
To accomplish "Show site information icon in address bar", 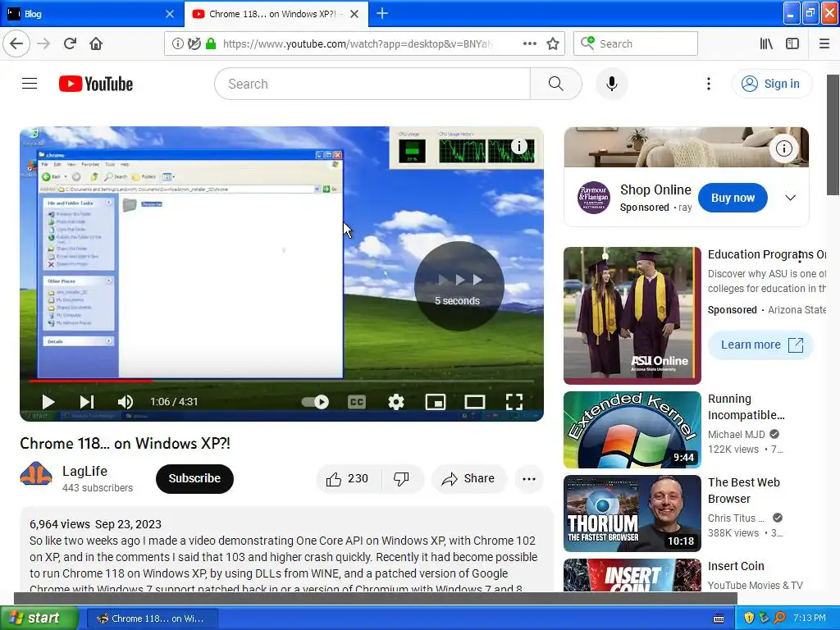I will [177, 43].
